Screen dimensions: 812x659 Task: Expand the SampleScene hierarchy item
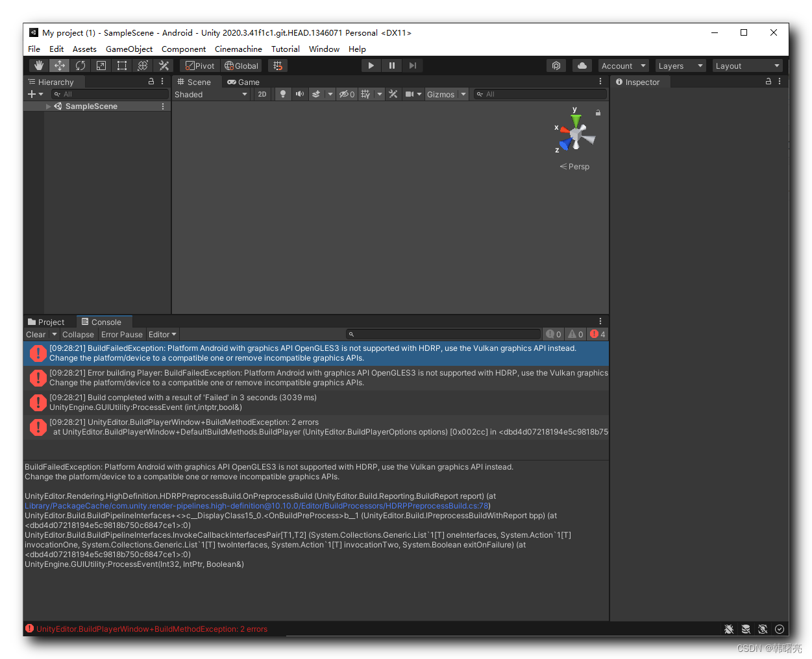(x=48, y=106)
